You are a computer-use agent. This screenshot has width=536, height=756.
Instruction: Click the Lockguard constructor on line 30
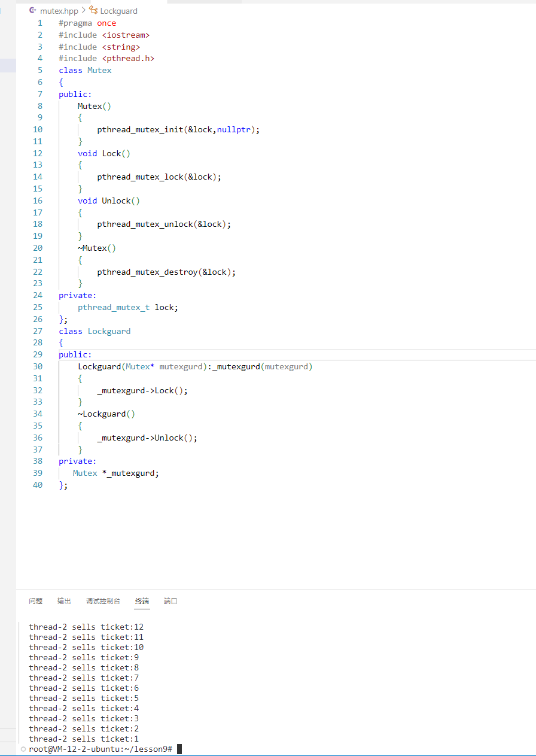click(x=196, y=366)
